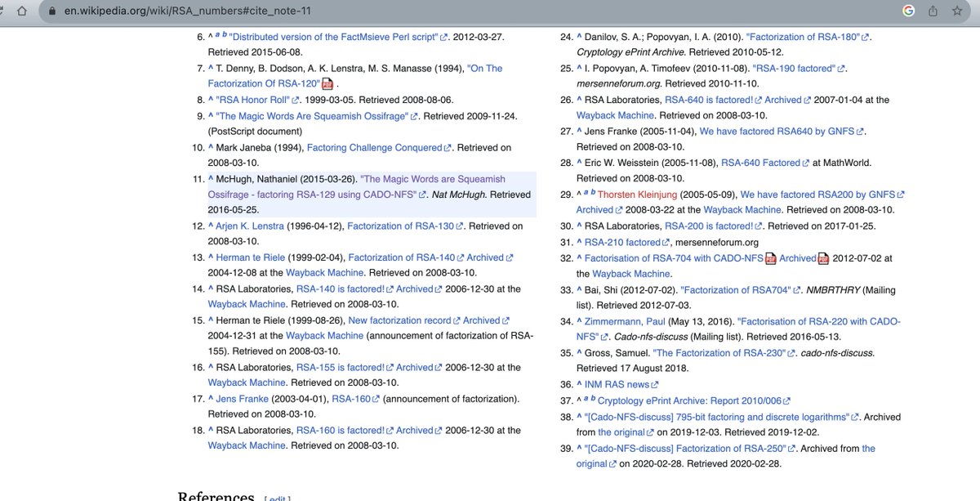
Task: Click the PDF icon after 'Factorization Of RSA-120'
Action: pyautogui.click(x=327, y=84)
